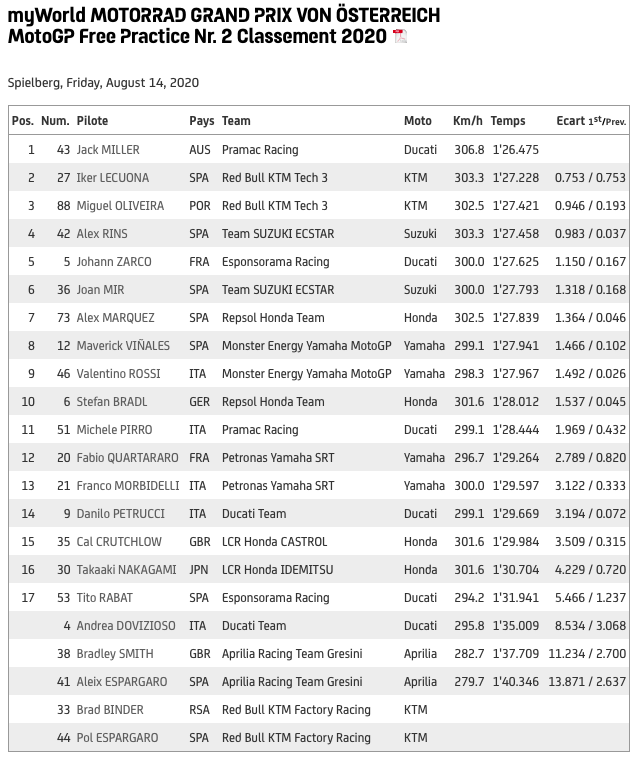Click the Moto column header
This screenshot has width=637, height=764.
(x=418, y=121)
